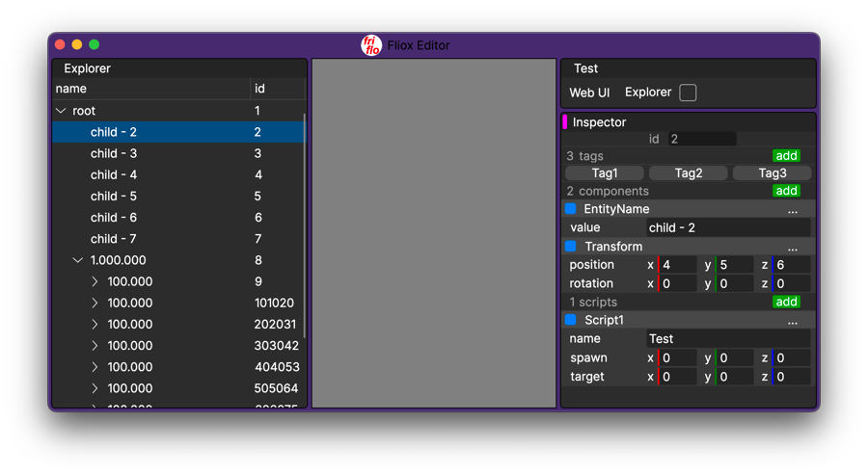
Task: Toggle the Tag3 tag button
Action: tap(772, 173)
